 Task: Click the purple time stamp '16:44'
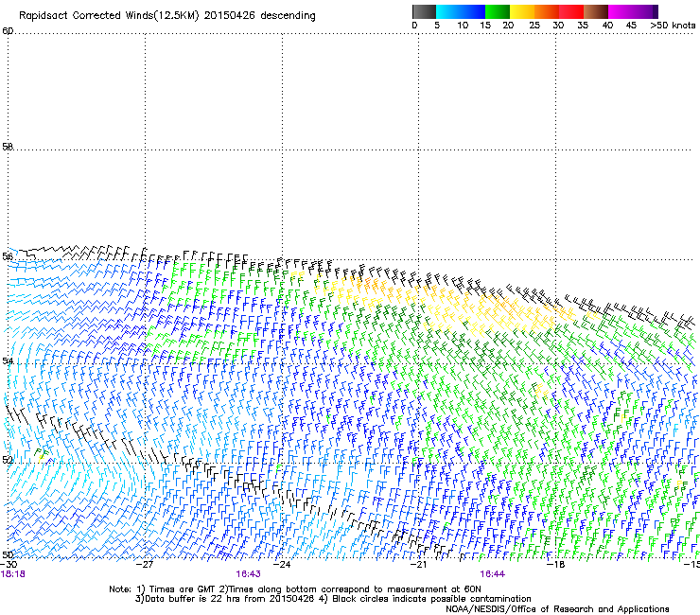[493, 574]
